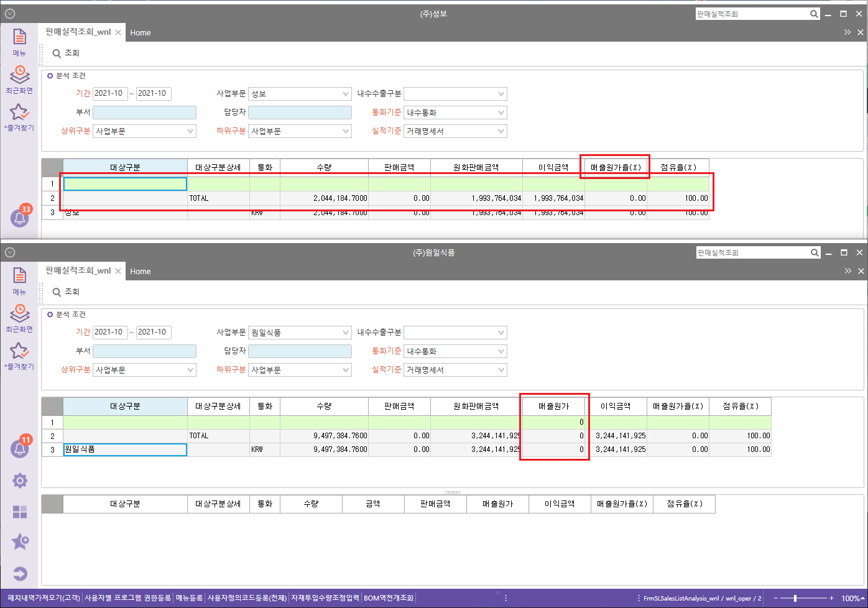The image size is (868, 608).
Task: Click the search magnifier in the 원일식품 title bar
Action: click(814, 252)
